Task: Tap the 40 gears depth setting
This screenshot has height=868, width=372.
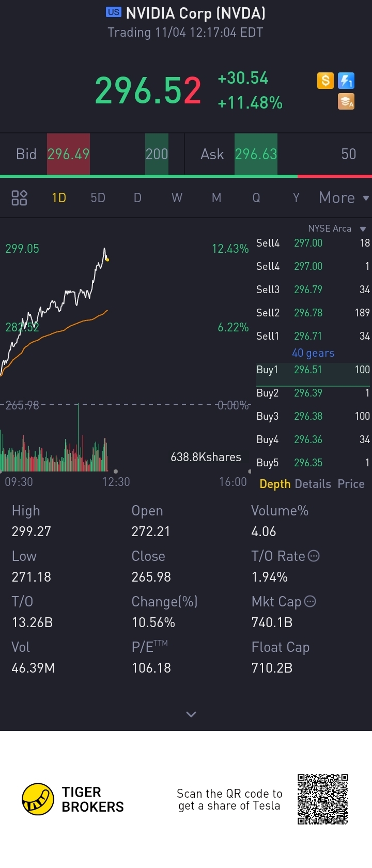Action: coord(313,353)
